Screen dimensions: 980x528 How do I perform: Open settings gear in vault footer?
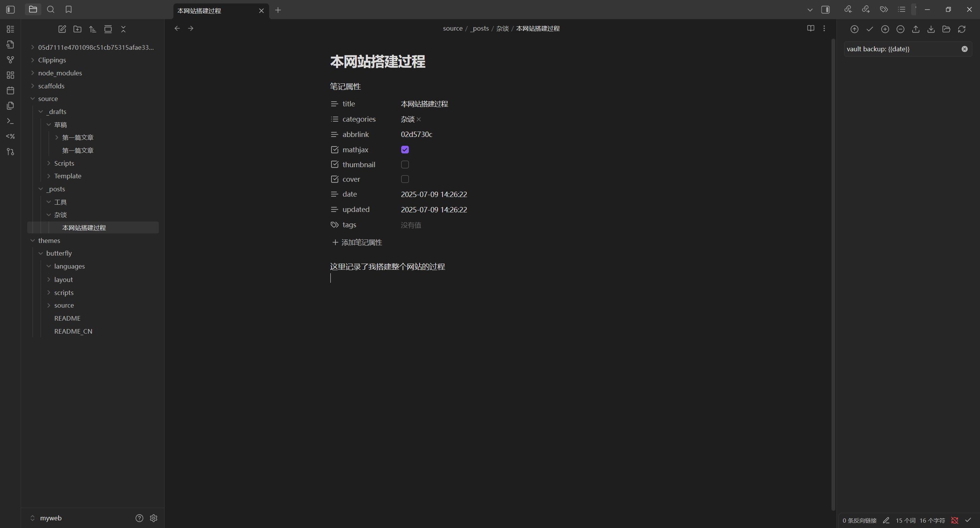154,518
